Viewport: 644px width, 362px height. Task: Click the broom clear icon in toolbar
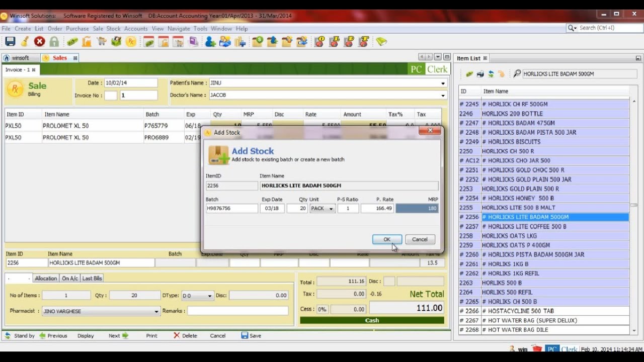pyautogui.click(x=25, y=42)
